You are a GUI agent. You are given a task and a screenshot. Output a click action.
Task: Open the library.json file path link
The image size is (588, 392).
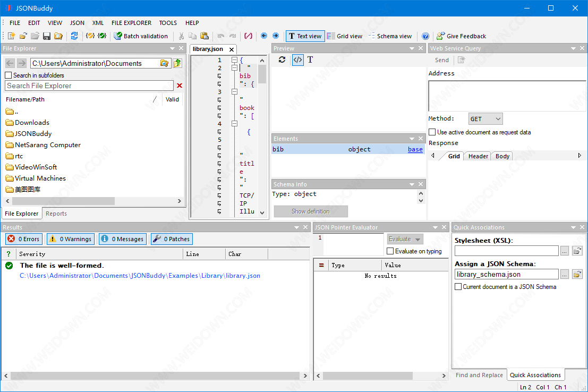pos(140,276)
